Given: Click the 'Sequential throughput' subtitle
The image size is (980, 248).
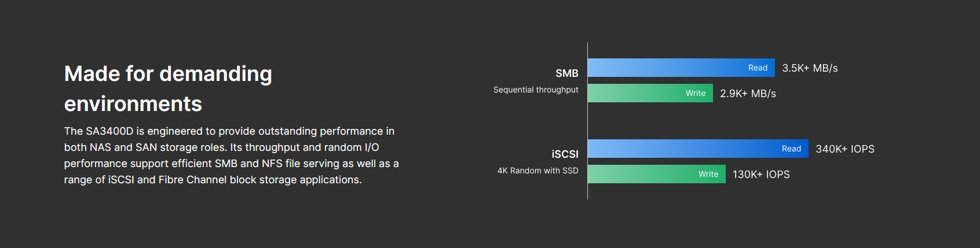Looking at the screenshot, I should [x=536, y=90].
